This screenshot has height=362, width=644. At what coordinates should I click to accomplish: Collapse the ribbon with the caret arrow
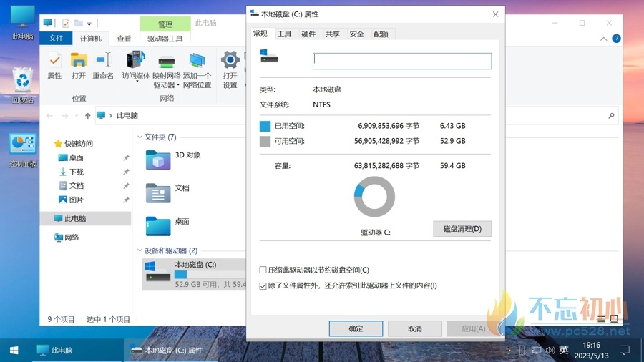click(x=603, y=39)
